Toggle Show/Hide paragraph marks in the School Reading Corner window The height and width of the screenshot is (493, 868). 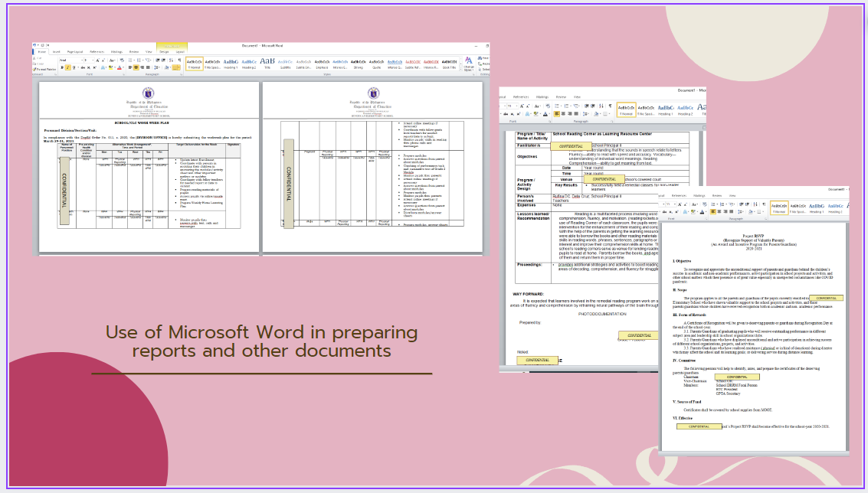[610, 106]
